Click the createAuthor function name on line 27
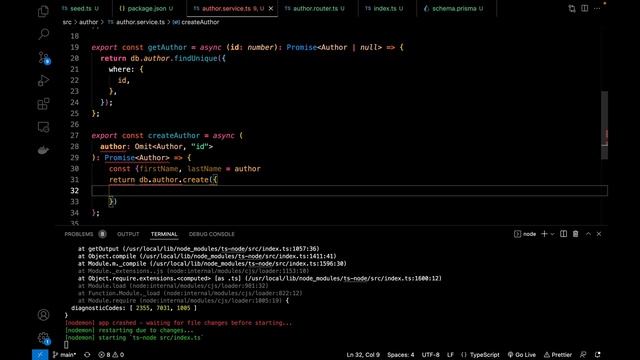 point(174,136)
